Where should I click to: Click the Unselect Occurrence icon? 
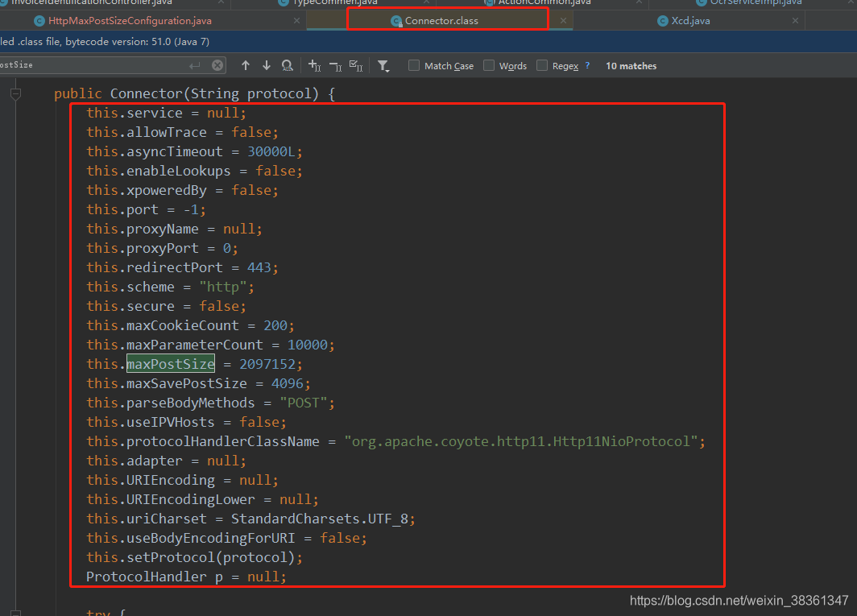pos(334,66)
